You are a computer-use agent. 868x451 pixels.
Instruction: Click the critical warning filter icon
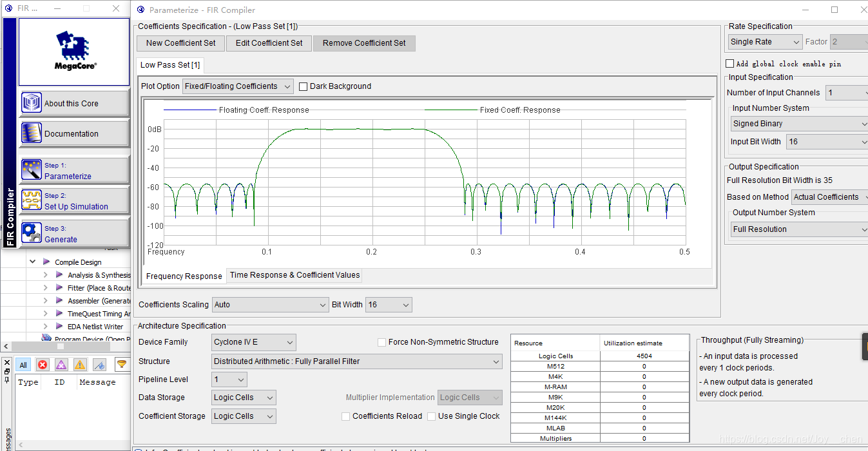(61, 365)
